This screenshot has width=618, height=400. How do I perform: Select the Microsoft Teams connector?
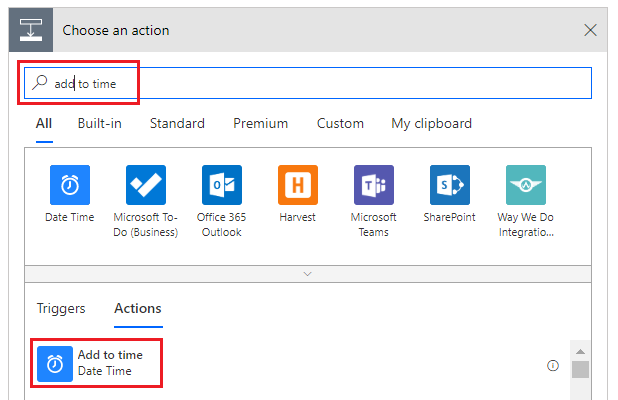[x=374, y=185]
